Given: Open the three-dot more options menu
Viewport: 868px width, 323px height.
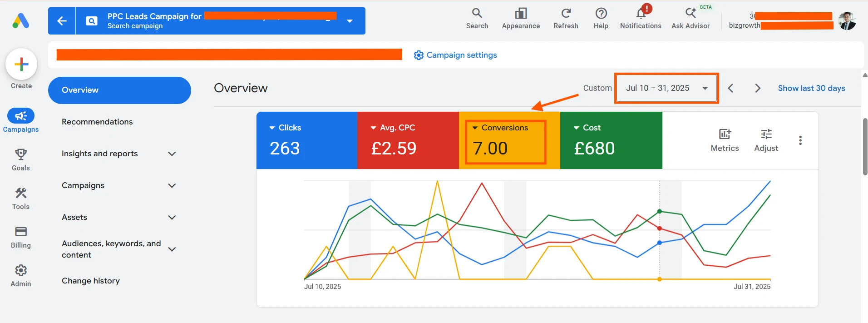Looking at the screenshot, I should click(x=800, y=140).
